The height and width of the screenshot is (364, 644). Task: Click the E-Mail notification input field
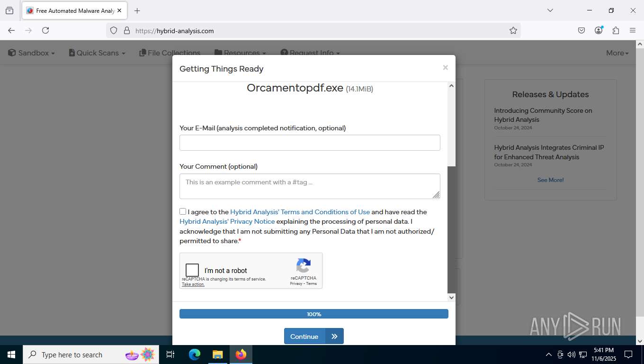pos(310,143)
